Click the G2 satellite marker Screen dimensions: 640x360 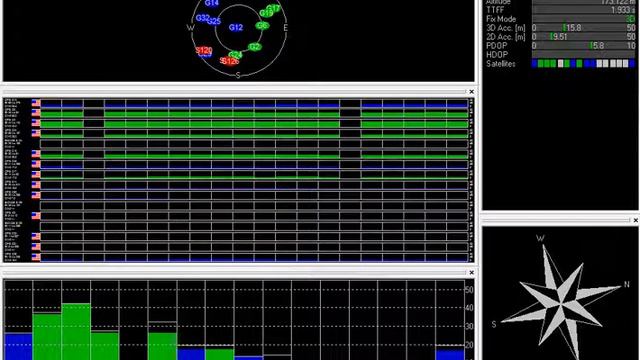[254, 47]
